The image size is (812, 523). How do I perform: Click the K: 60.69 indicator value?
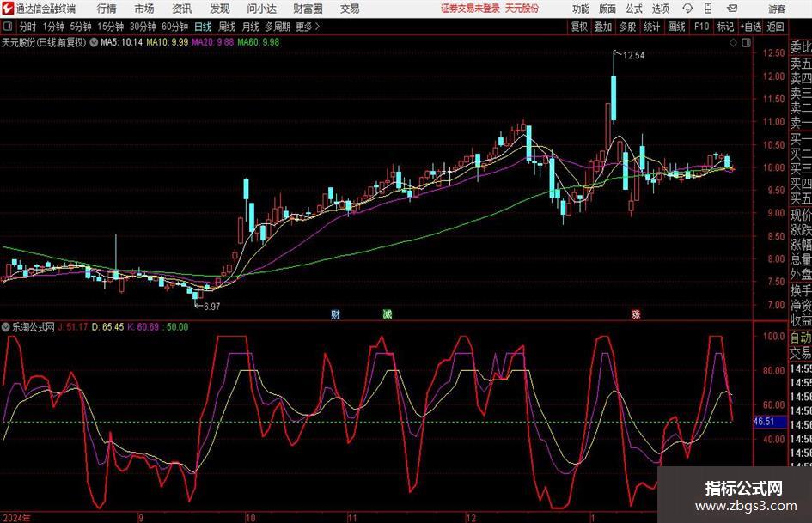point(143,327)
